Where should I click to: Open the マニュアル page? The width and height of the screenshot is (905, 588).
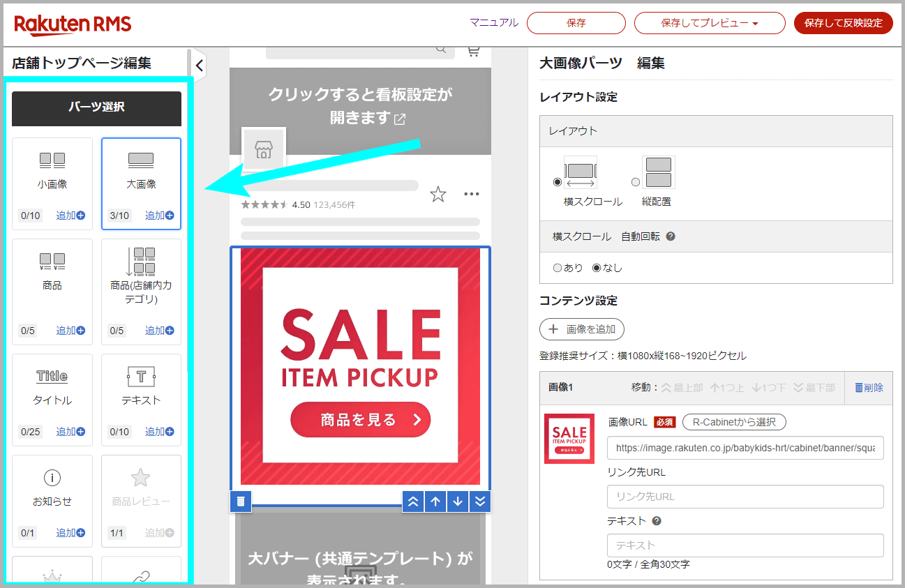[x=493, y=23]
